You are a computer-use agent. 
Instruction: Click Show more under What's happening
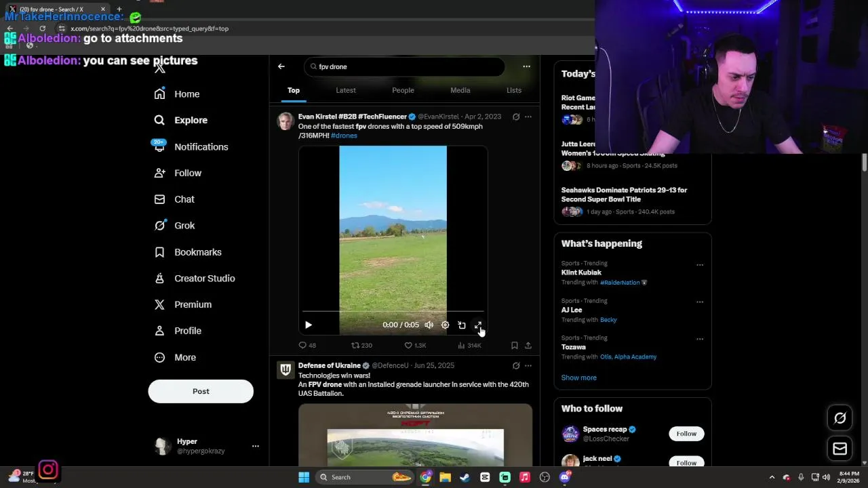[x=579, y=378]
